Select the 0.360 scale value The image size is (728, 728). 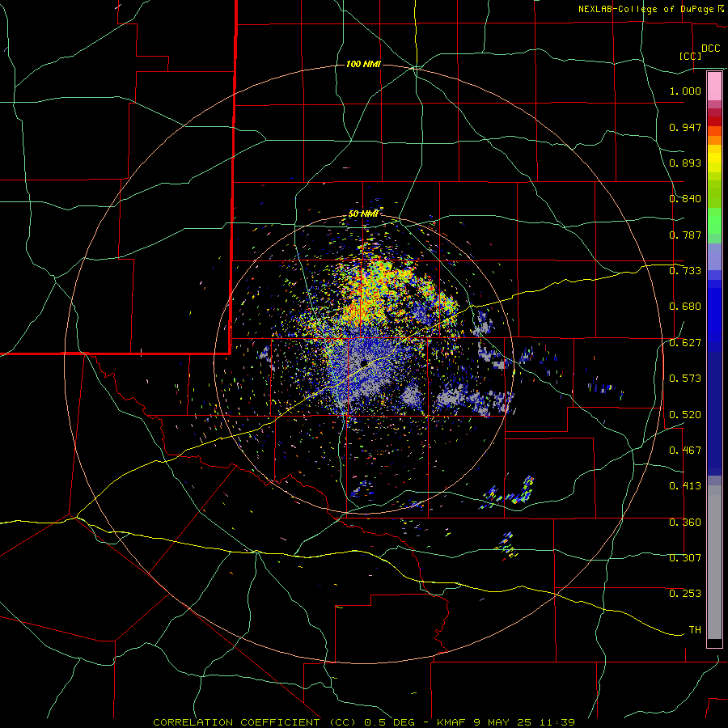pos(685,523)
